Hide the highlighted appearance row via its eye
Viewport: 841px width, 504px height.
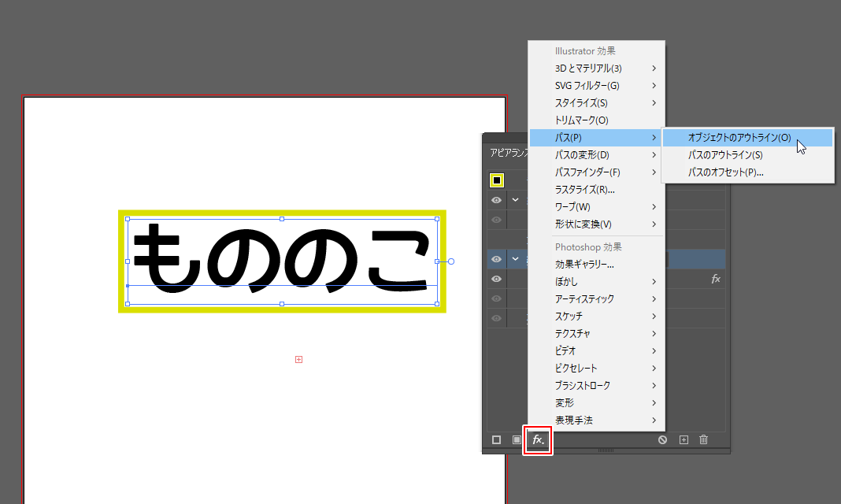497,259
